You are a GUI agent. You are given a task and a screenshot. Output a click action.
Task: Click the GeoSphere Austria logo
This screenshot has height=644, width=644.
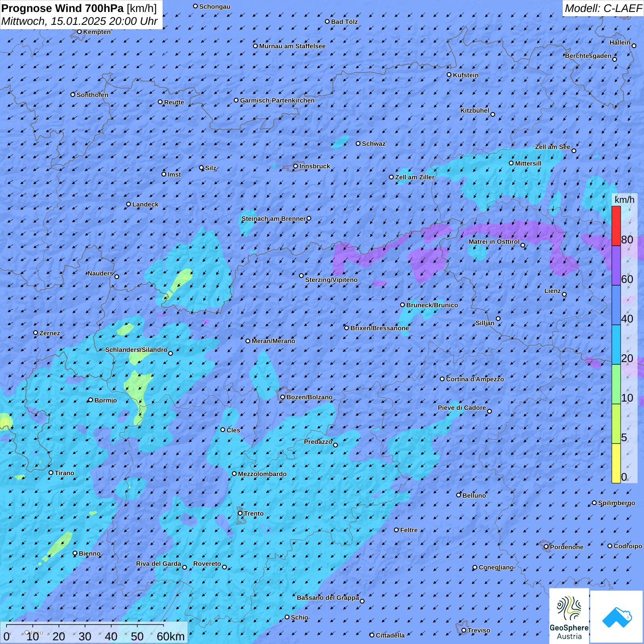pos(569,616)
